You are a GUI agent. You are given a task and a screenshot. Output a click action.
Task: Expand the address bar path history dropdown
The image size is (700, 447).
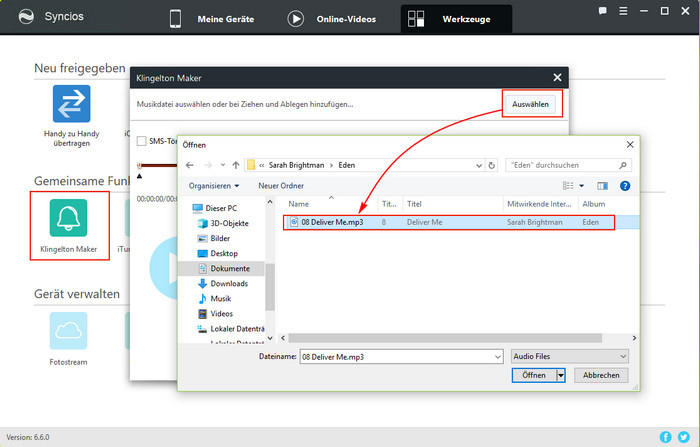pos(479,165)
